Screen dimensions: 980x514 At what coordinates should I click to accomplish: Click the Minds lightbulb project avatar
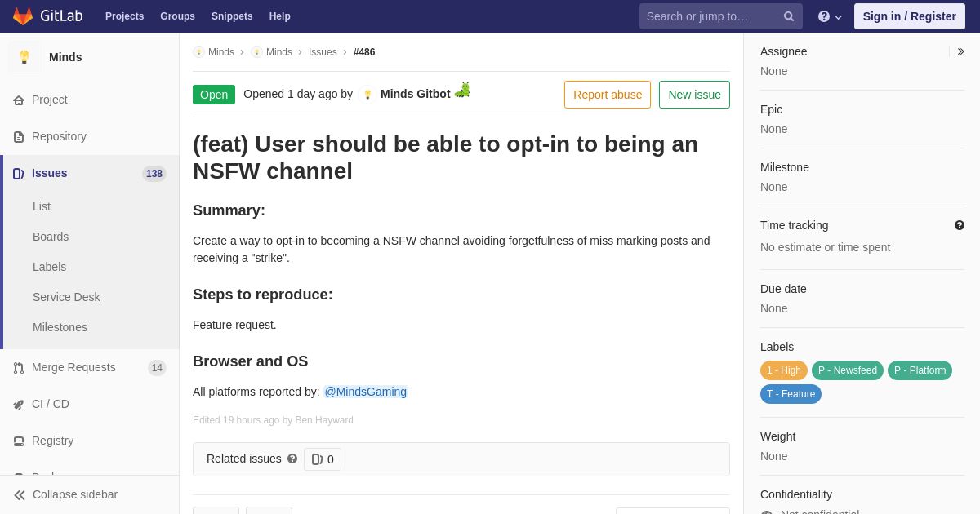pyautogui.click(x=24, y=57)
